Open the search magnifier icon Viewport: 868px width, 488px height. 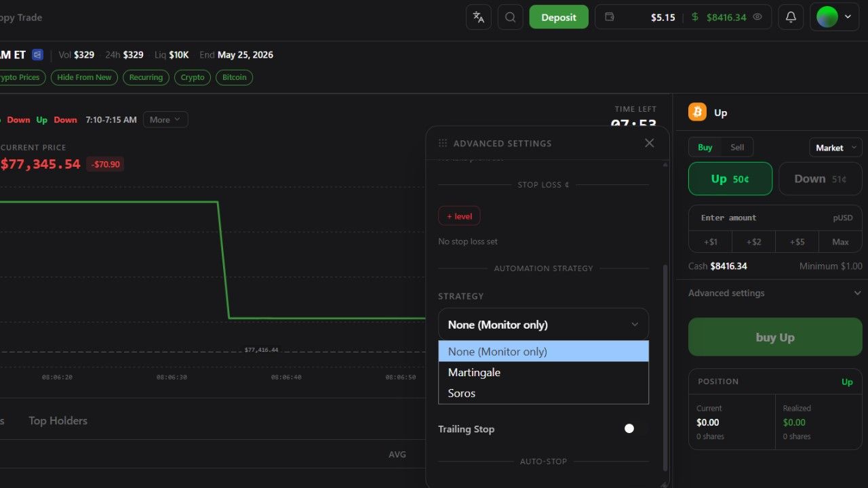pyautogui.click(x=510, y=18)
